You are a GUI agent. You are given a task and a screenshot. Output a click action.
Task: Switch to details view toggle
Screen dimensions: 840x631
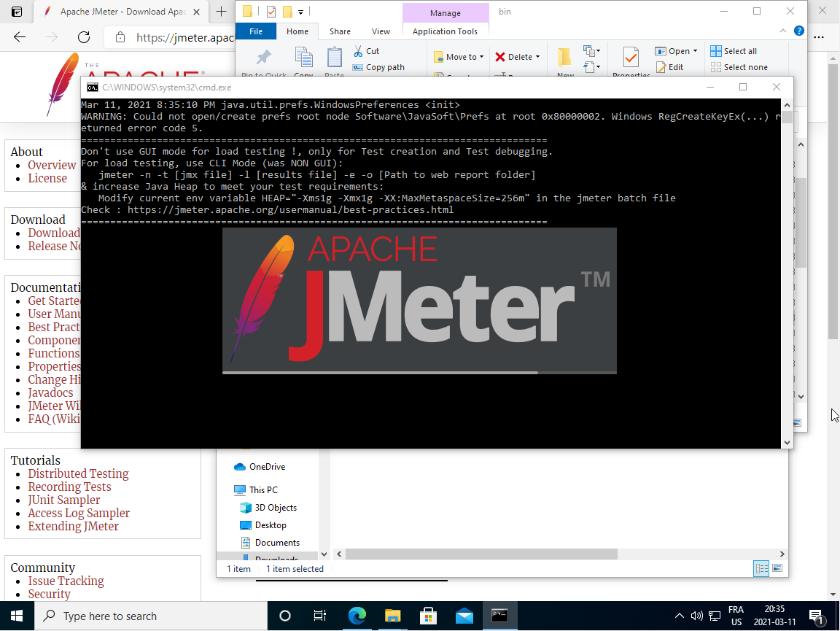[761, 568]
